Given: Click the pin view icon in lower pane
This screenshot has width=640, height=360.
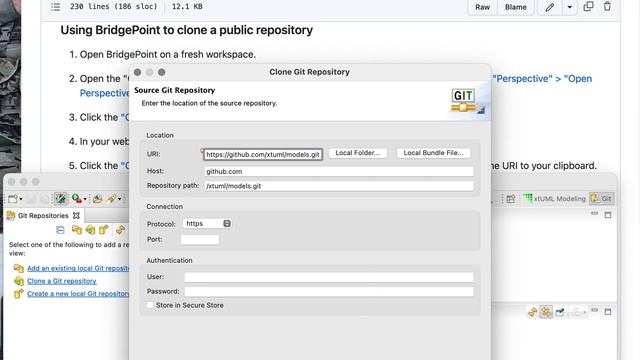Looking at the screenshot, I should click(560, 312).
